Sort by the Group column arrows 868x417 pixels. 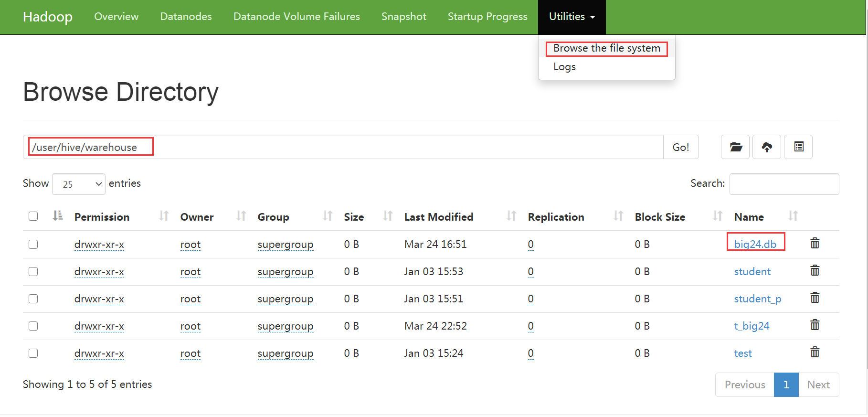(x=328, y=216)
